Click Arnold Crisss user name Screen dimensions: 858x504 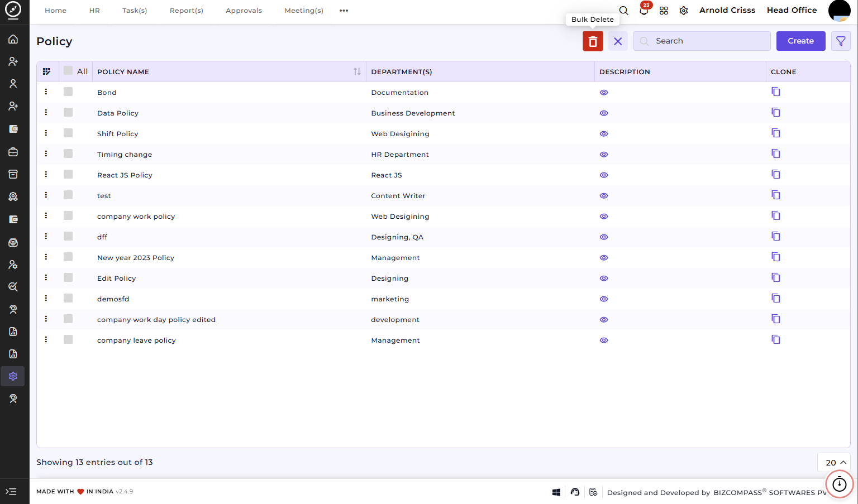pyautogui.click(x=727, y=10)
